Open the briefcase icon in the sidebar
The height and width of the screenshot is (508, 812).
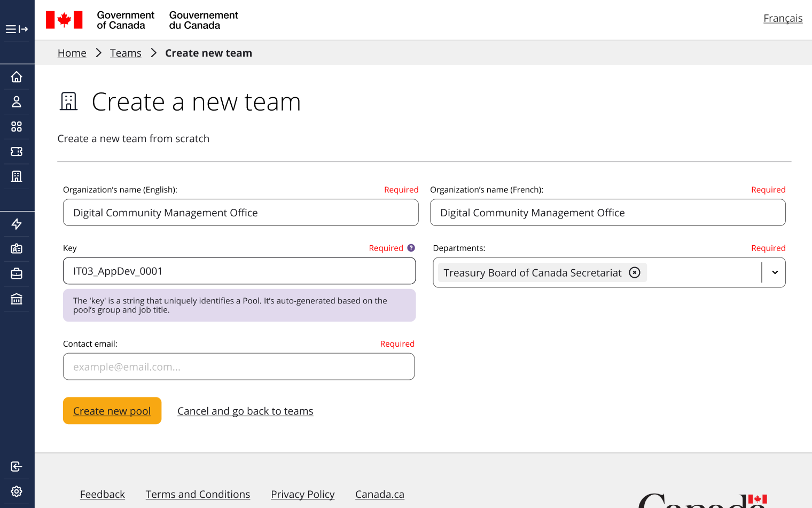point(17,273)
